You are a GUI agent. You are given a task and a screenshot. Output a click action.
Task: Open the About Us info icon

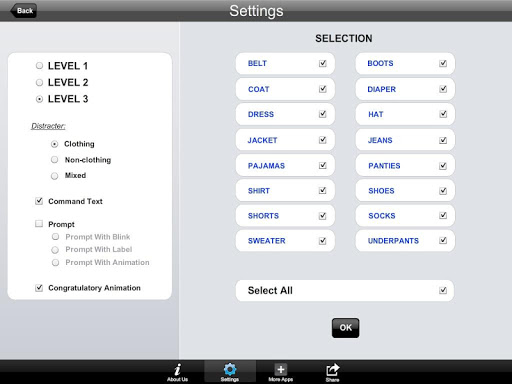178,369
